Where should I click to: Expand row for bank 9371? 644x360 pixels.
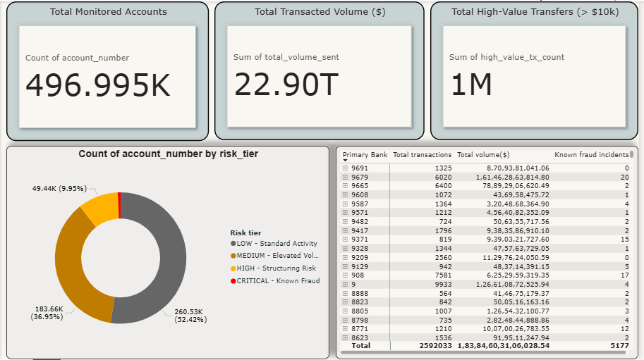click(x=345, y=240)
